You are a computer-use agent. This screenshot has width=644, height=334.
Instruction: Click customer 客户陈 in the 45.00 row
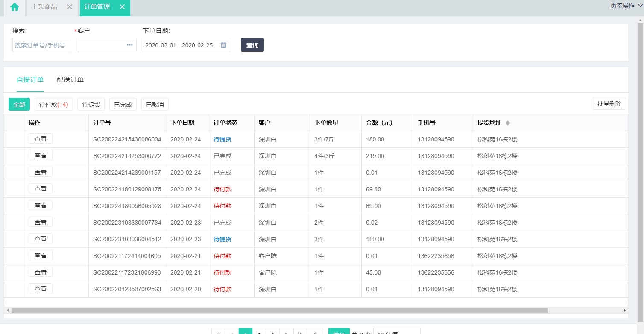268,272
